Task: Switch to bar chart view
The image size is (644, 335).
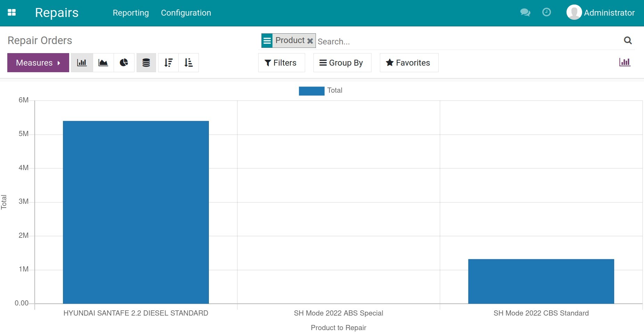Action: click(82, 63)
